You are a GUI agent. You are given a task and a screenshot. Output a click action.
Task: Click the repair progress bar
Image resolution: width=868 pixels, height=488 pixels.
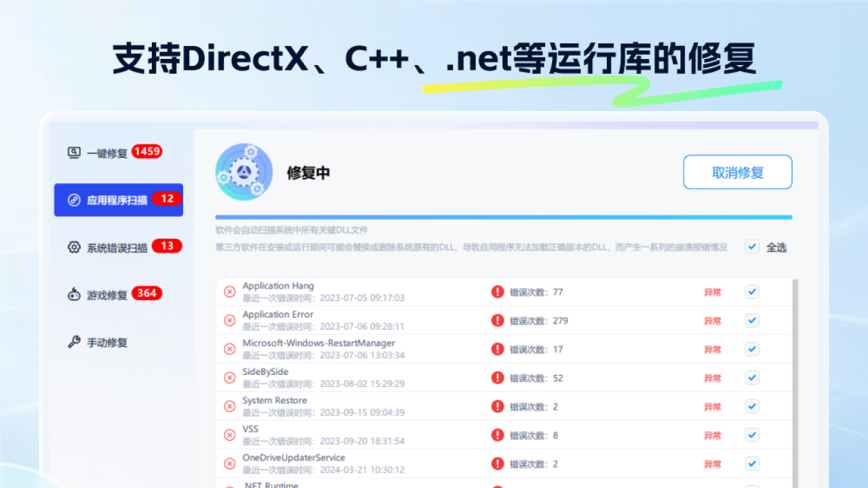tap(502, 217)
